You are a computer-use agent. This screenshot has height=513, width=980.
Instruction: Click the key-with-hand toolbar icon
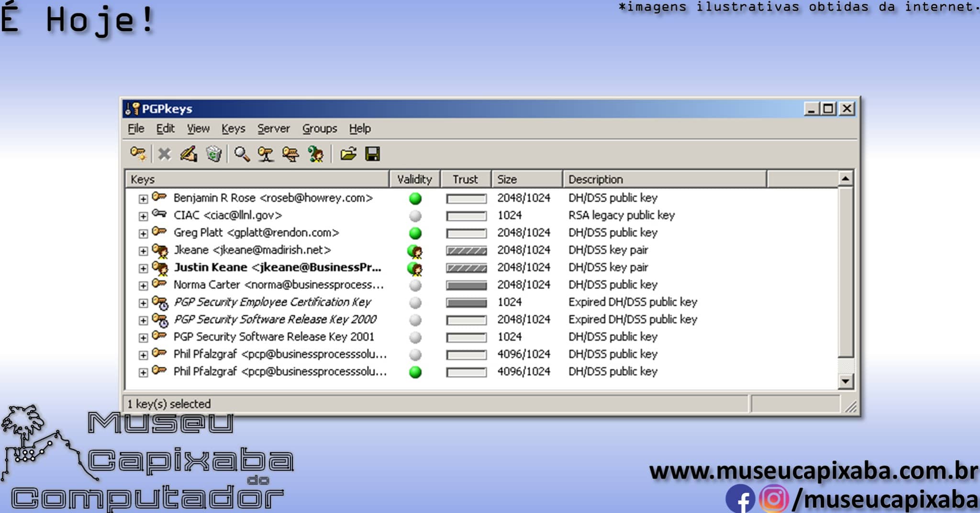[x=290, y=154]
